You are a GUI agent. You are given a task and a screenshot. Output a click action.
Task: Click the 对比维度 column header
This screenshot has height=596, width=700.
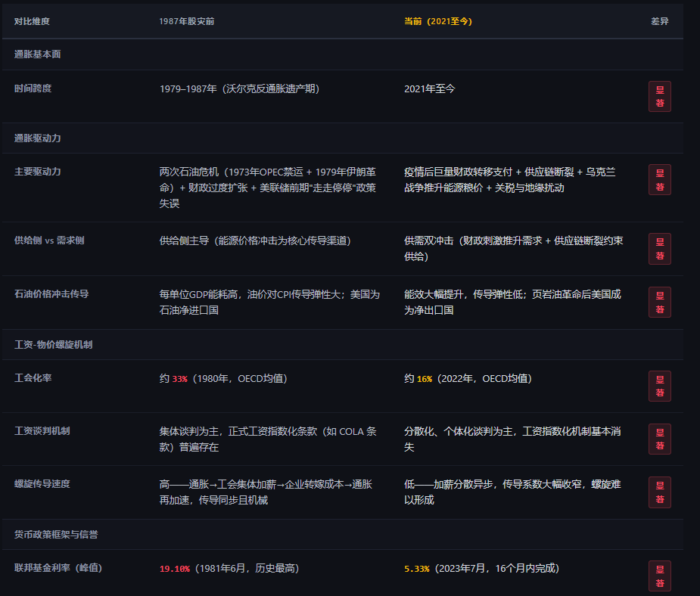coord(32,21)
